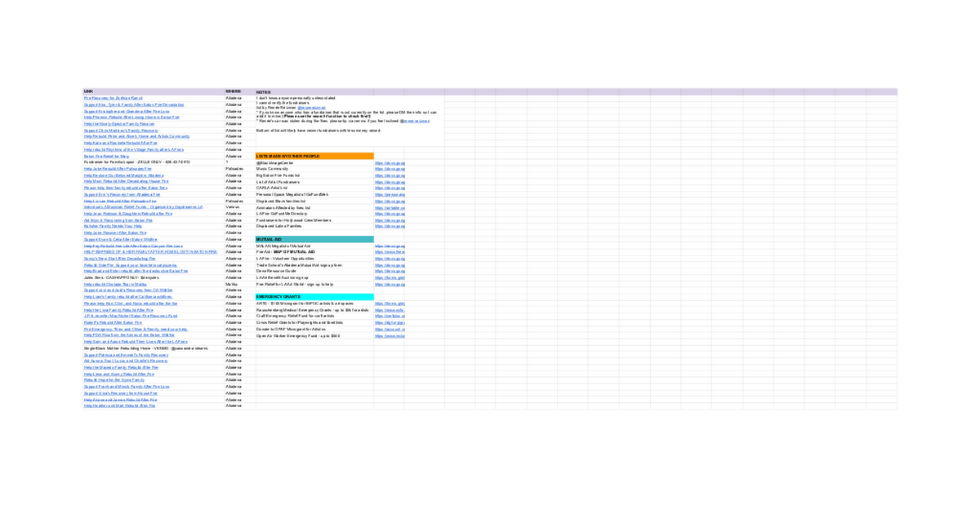Viewport: 980px width, 514px height.
Task: Open the Open Air Shelter Emergency Fund URL
Action: [x=390, y=335]
